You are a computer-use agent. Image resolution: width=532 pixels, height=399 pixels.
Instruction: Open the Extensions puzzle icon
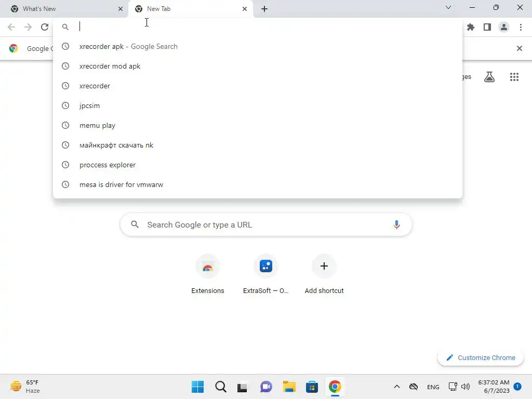click(x=471, y=27)
